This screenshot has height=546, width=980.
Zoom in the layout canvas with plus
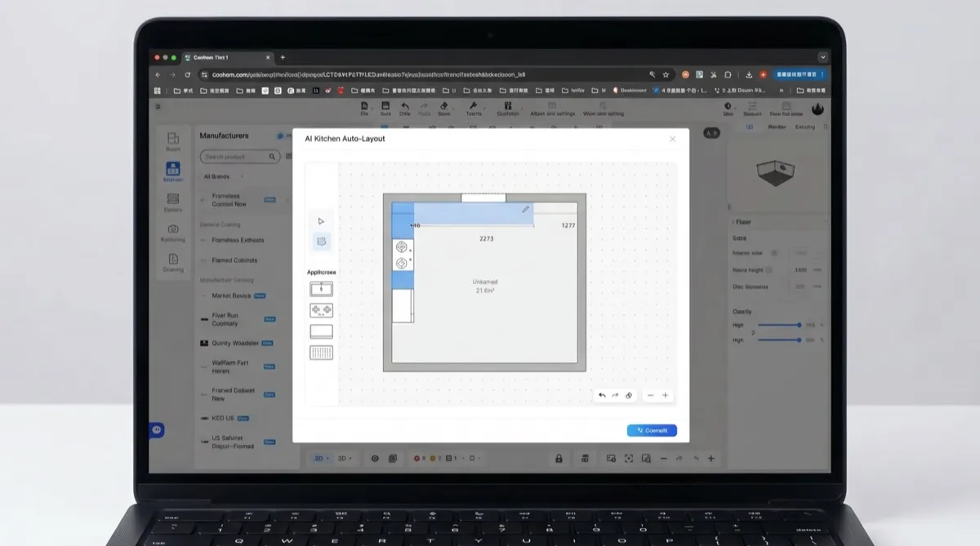[x=666, y=395]
